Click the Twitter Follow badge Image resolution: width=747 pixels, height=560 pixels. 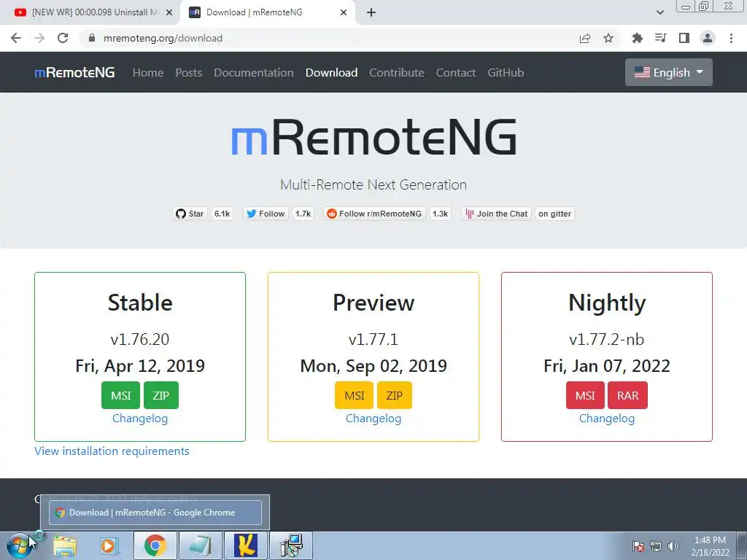click(266, 214)
